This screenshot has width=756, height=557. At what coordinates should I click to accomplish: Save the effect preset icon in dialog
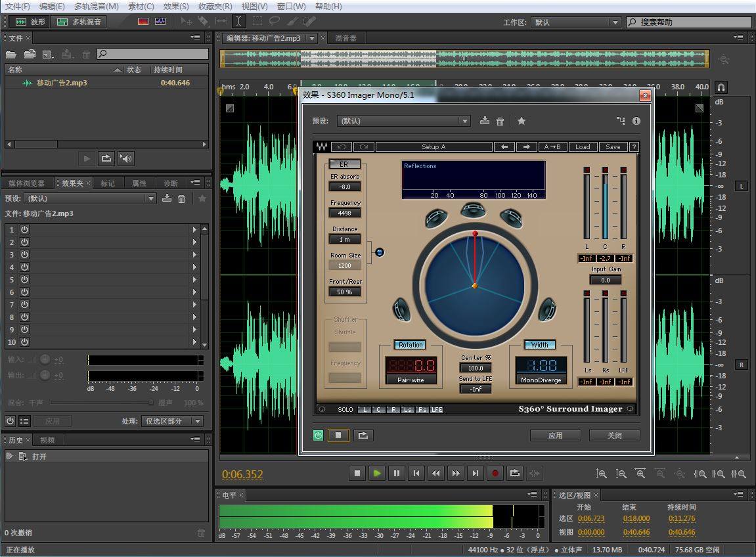[485, 121]
